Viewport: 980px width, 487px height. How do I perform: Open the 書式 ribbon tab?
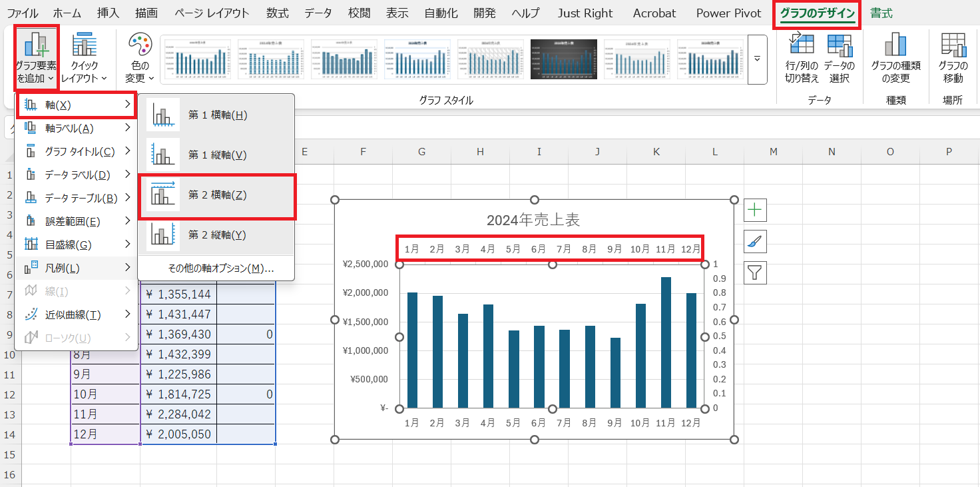(x=881, y=13)
